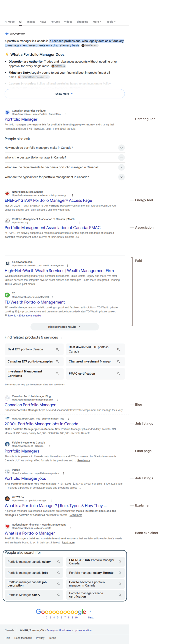Open the Shopping tab
180x644 pixels.
(x=82, y=22)
